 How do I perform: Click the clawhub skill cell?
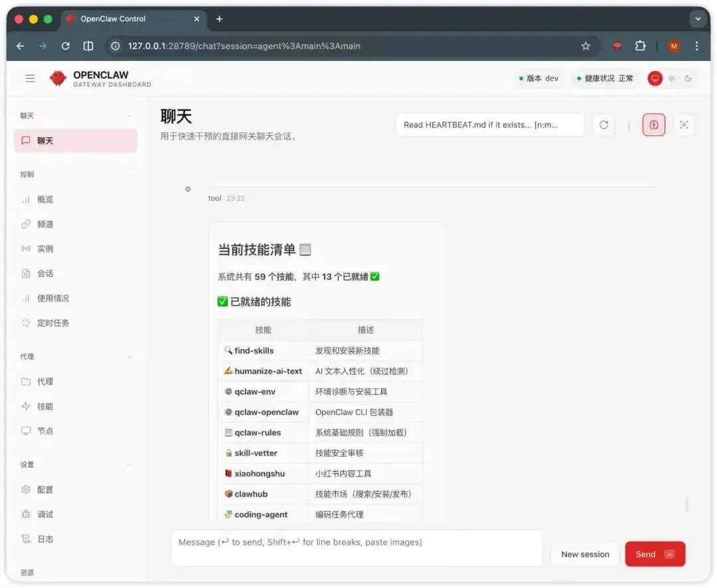coord(264,494)
